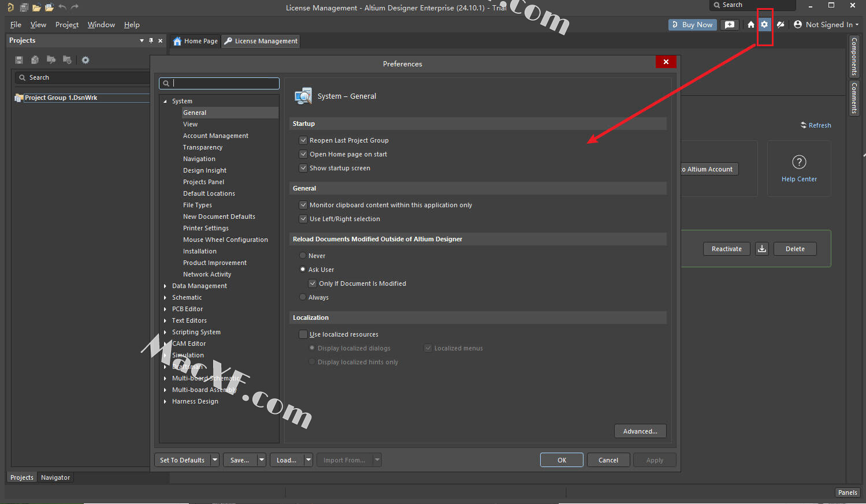Image resolution: width=866 pixels, height=504 pixels.
Task: Click the user avatar icon near Not Signed In
Action: (798, 25)
